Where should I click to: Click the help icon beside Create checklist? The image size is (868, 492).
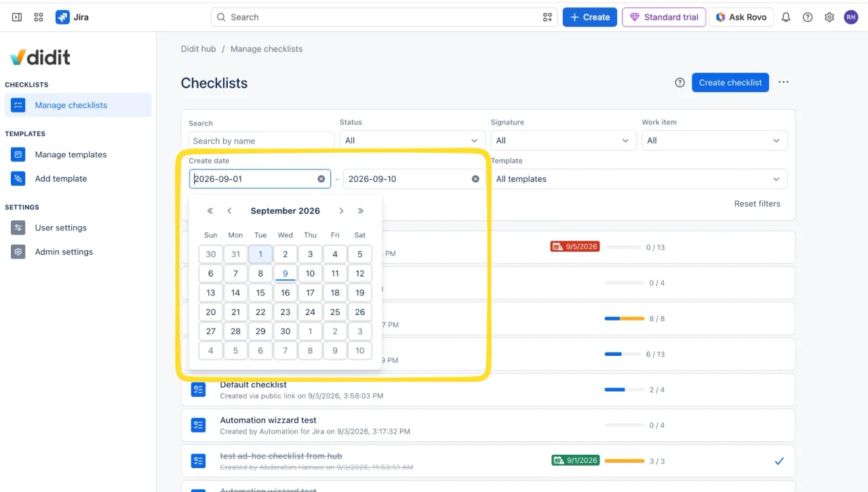coord(679,83)
